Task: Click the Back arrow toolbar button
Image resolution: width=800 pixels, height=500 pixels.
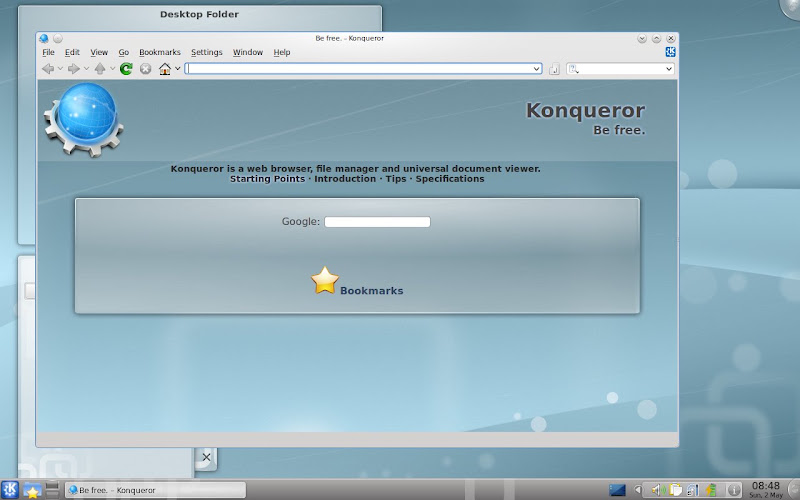Action: coord(48,68)
